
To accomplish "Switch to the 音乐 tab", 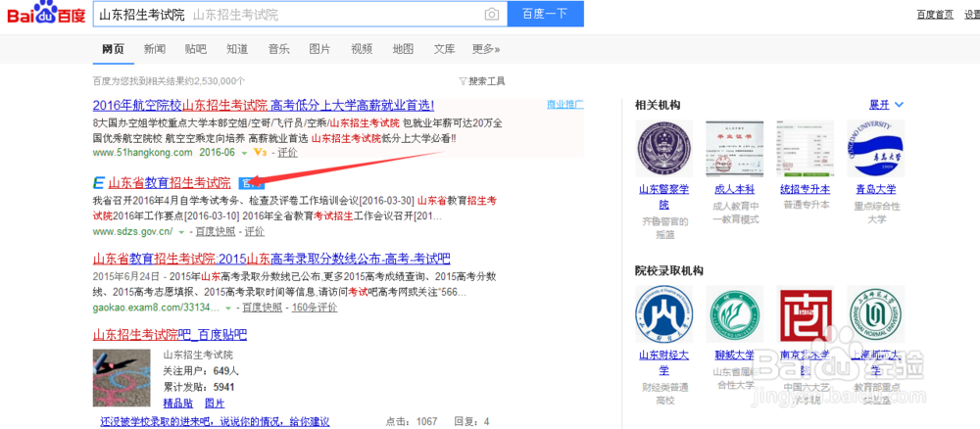I will pos(278,49).
